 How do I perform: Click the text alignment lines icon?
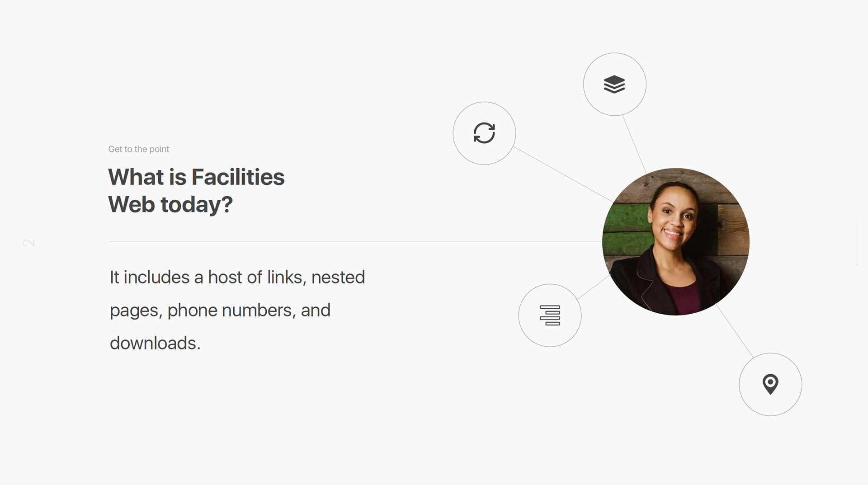[x=550, y=315]
